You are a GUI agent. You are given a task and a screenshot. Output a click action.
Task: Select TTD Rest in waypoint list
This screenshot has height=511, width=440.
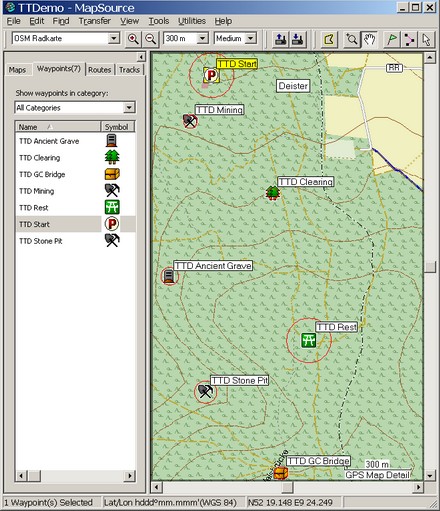pyautogui.click(x=34, y=208)
